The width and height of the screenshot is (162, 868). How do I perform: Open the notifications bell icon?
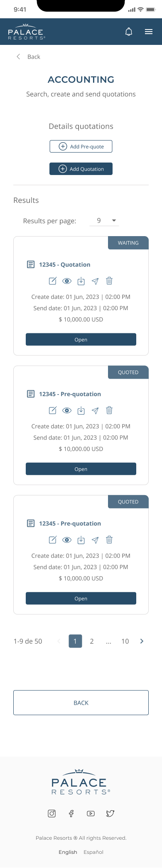click(x=129, y=32)
